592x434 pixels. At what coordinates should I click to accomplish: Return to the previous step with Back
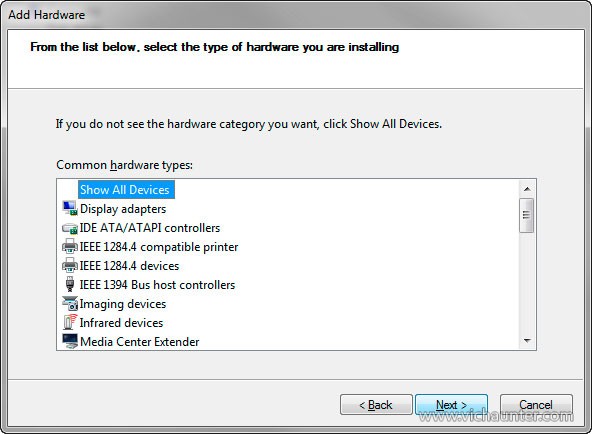(376, 405)
